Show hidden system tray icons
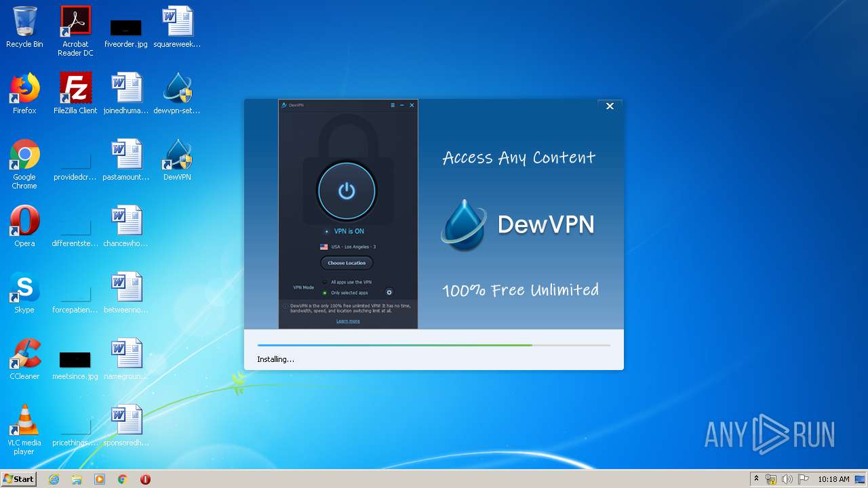868x488 pixels. point(757,479)
